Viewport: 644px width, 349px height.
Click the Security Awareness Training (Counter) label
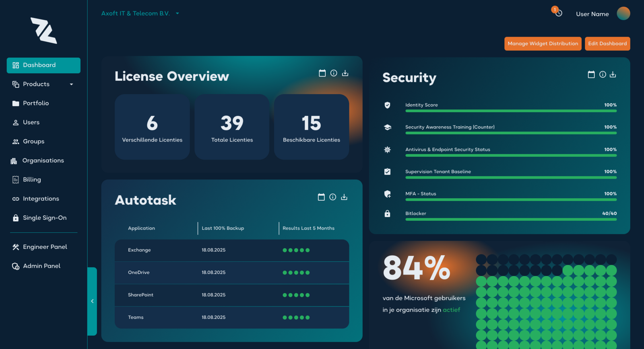tap(450, 127)
